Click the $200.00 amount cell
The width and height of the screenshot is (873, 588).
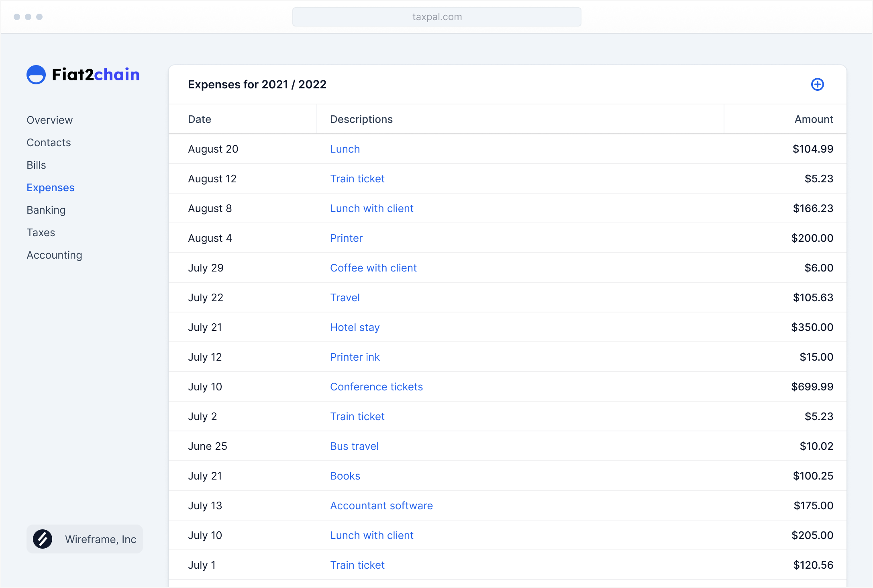(812, 238)
